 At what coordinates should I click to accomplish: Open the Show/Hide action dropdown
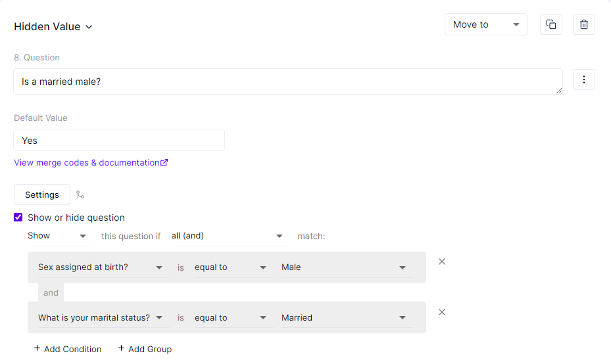pos(59,236)
